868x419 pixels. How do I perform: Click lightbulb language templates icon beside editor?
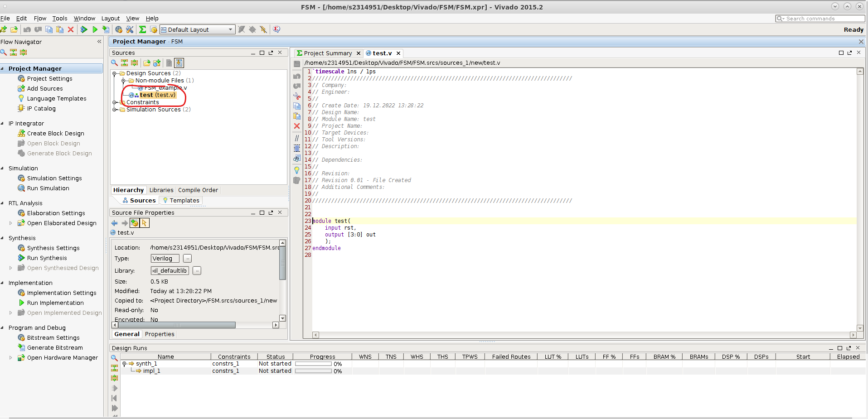297,170
